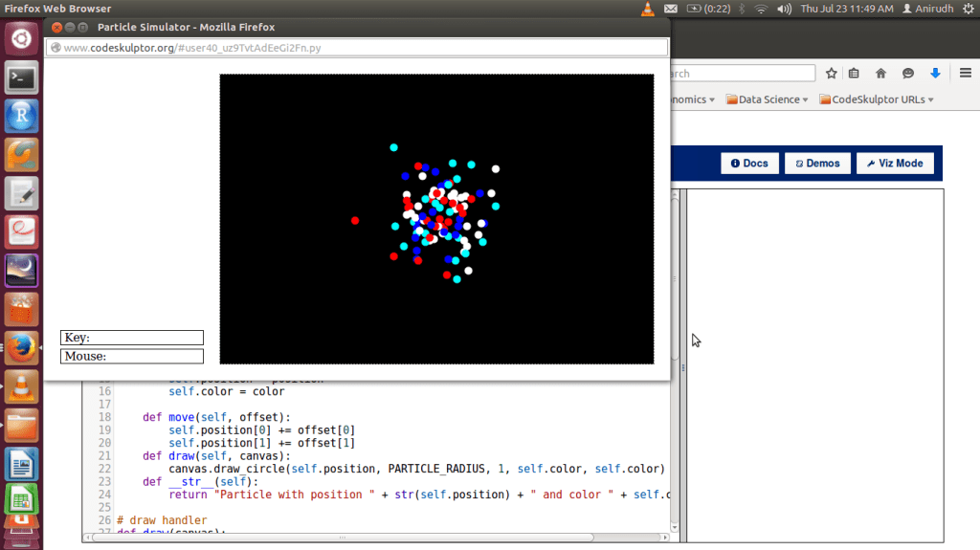980x550 pixels.
Task: Open the Docs button in CodeSkulptor
Action: [749, 164]
